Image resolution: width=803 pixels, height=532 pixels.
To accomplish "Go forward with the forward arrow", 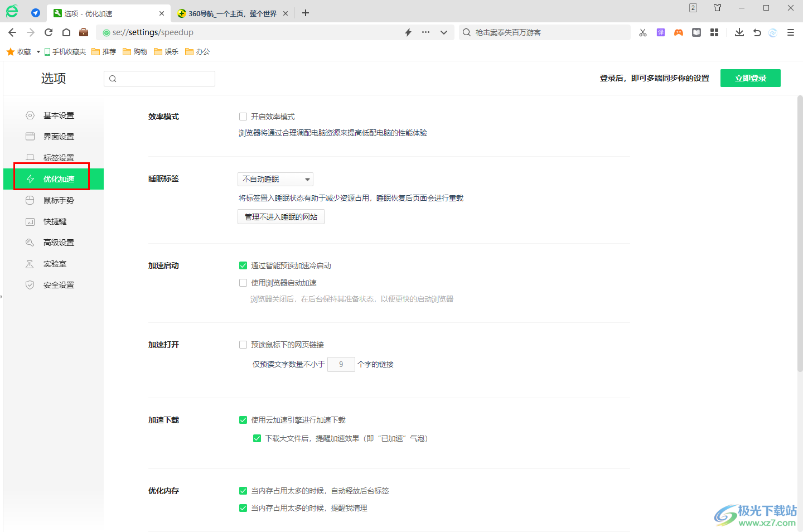I will click(x=31, y=32).
